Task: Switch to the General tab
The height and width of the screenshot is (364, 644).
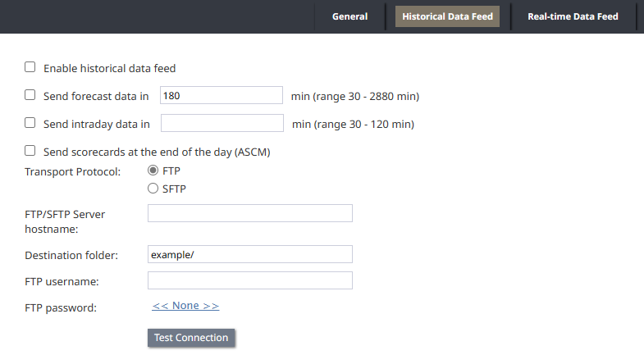Action: click(x=349, y=16)
